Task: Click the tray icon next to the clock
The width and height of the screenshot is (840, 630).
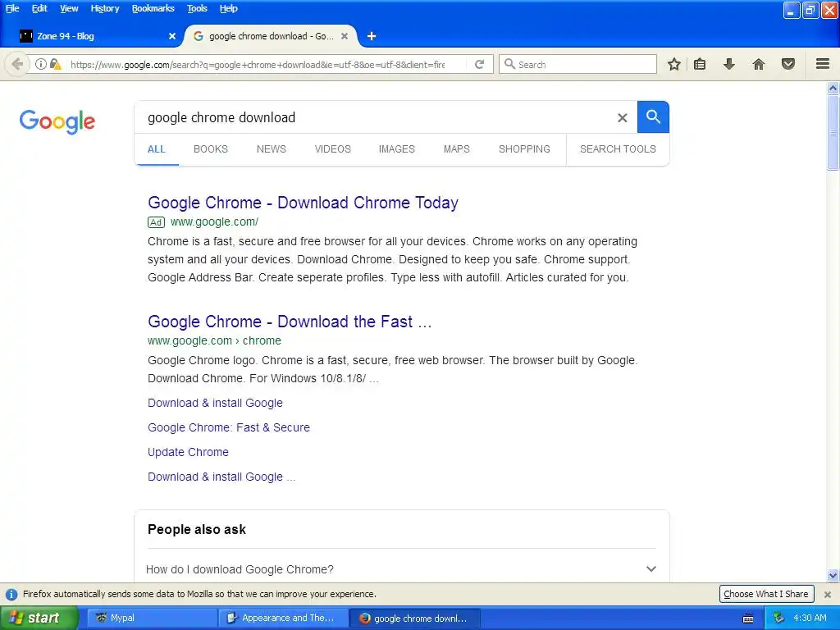Action: pyautogui.click(x=778, y=618)
